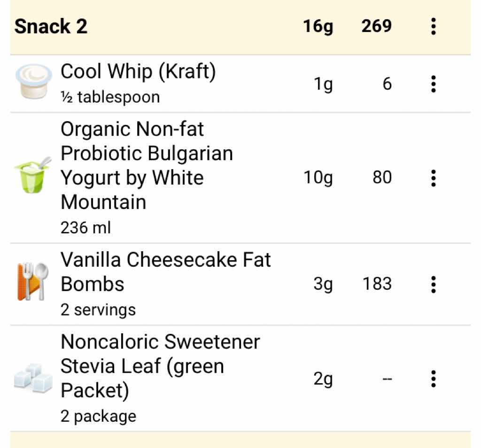This screenshot has height=448, width=481.
Task: Tap the 2 servings label under Fat Bombs
Action: (x=98, y=310)
